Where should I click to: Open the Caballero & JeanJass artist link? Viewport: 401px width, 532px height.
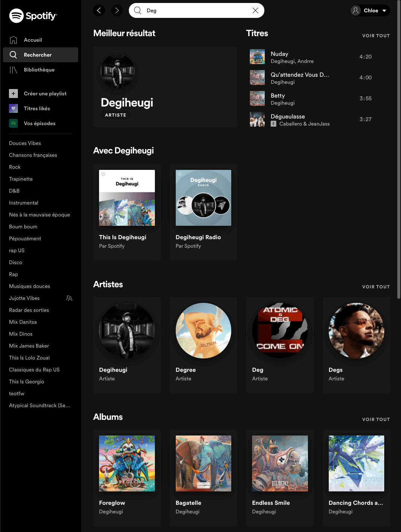pos(305,124)
